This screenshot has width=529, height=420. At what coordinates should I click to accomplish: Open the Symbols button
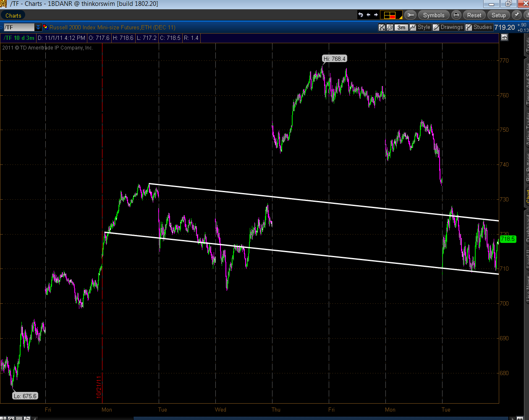(x=434, y=15)
